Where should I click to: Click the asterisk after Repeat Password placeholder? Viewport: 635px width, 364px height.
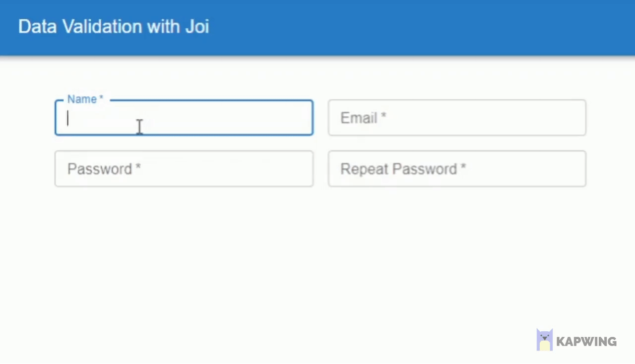[x=463, y=168]
